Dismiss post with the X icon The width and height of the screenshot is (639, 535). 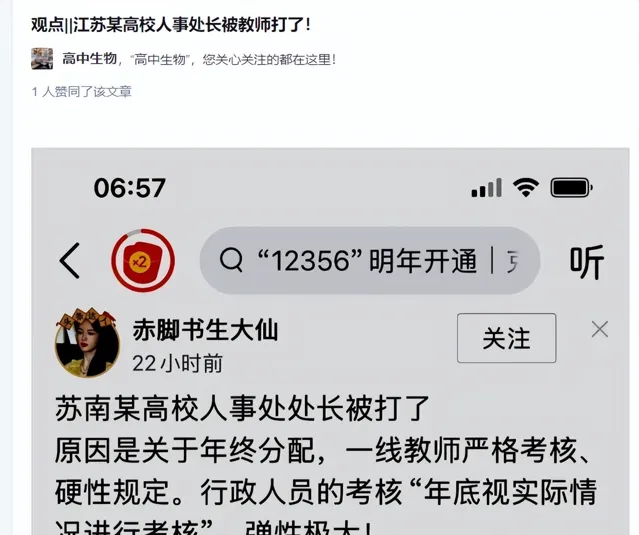(600, 329)
